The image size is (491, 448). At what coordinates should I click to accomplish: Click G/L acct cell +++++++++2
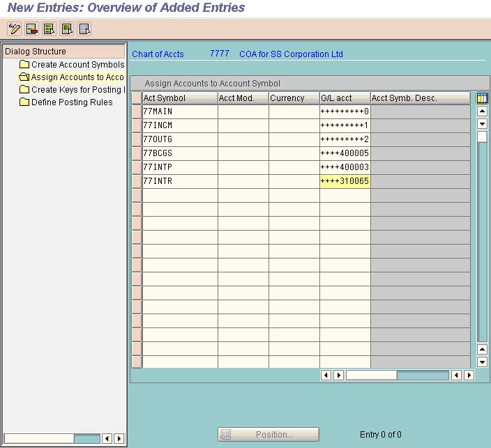(x=345, y=139)
